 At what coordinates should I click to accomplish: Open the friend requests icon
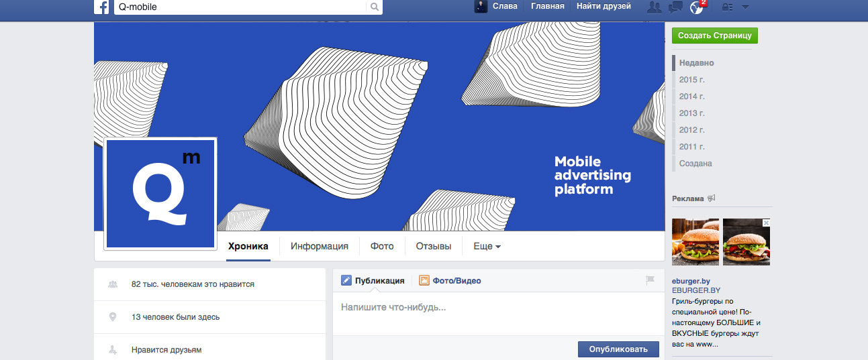tap(654, 7)
